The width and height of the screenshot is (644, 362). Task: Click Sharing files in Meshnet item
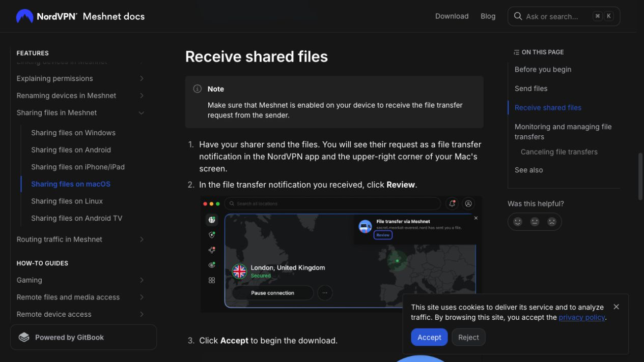[57, 113]
